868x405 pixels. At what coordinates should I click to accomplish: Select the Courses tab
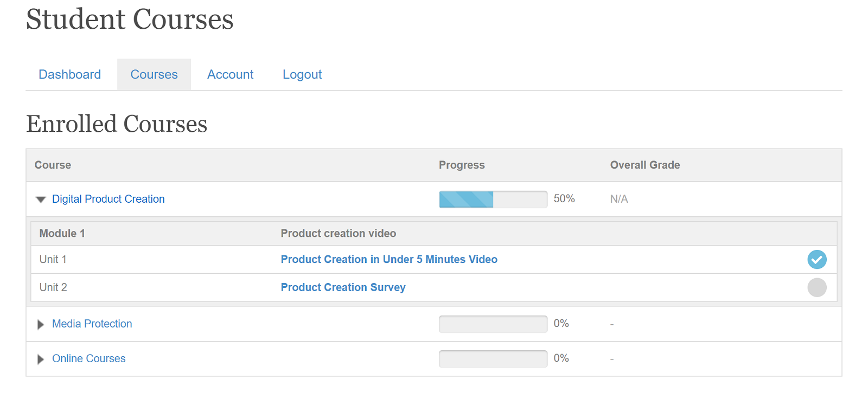pos(154,74)
